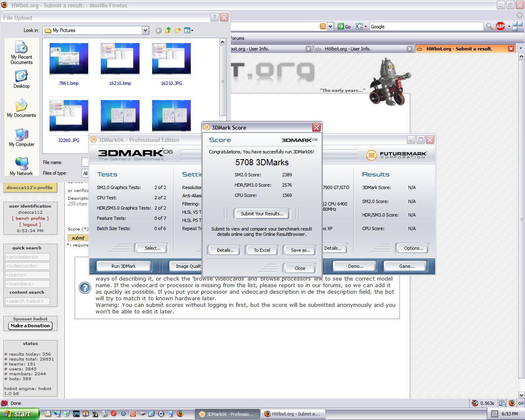Open My Computer in the places bar
Viewport: 525px width, 420px height.
coord(21,138)
